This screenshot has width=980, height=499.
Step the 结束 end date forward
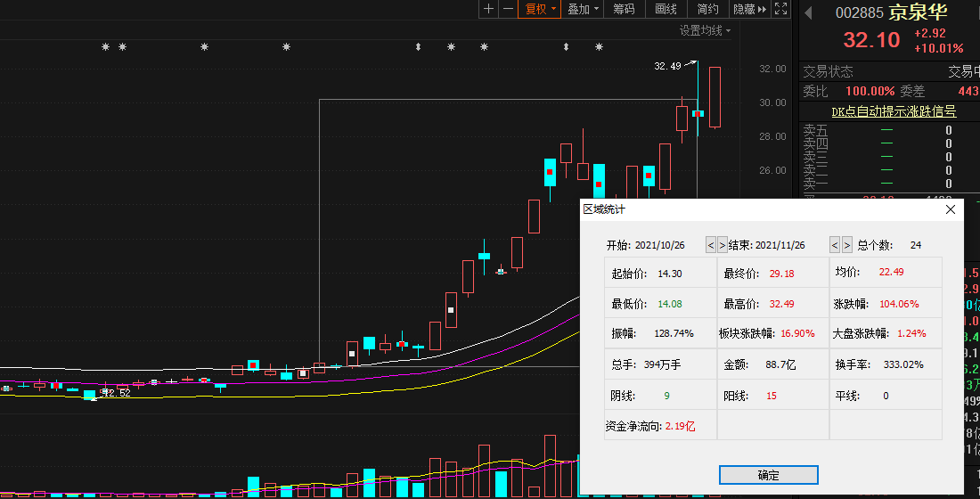847,245
